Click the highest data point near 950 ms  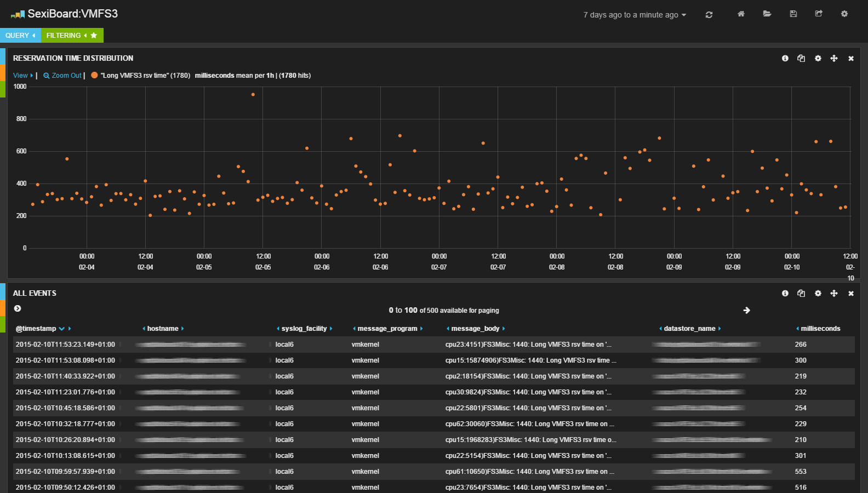click(253, 95)
